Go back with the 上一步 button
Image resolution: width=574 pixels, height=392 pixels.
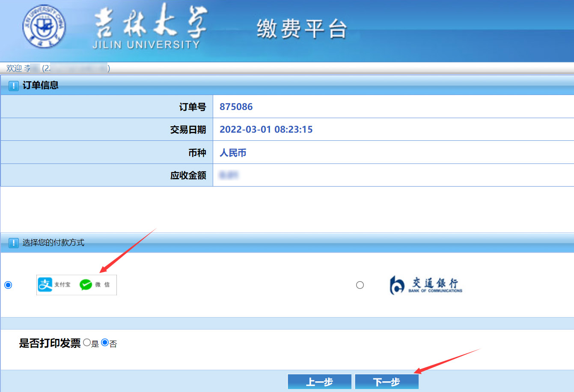coord(319,382)
